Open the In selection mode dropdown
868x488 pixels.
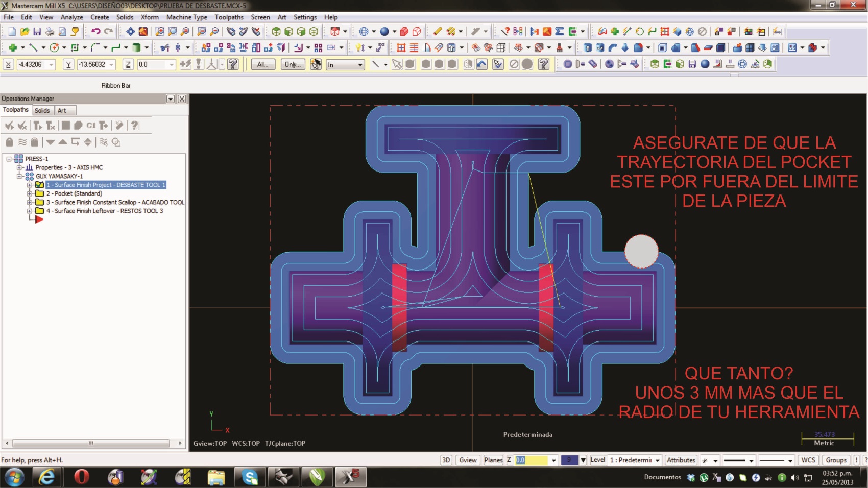tap(360, 65)
